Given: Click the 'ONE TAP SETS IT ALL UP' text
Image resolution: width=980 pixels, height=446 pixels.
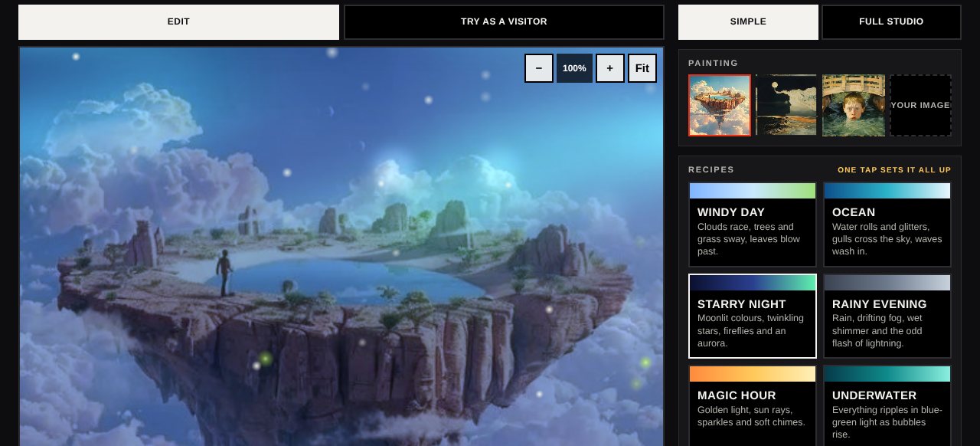Looking at the screenshot, I should [894, 170].
